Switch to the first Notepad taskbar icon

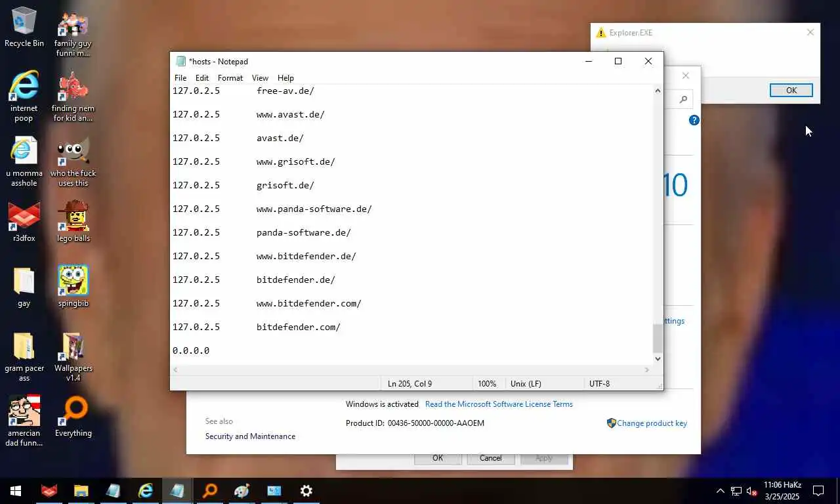click(x=113, y=490)
